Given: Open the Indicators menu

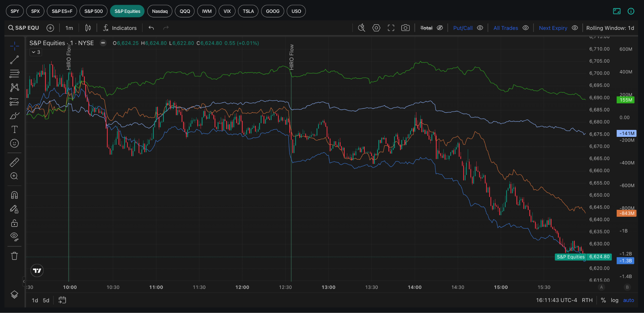Looking at the screenshot, I should 120,28.
